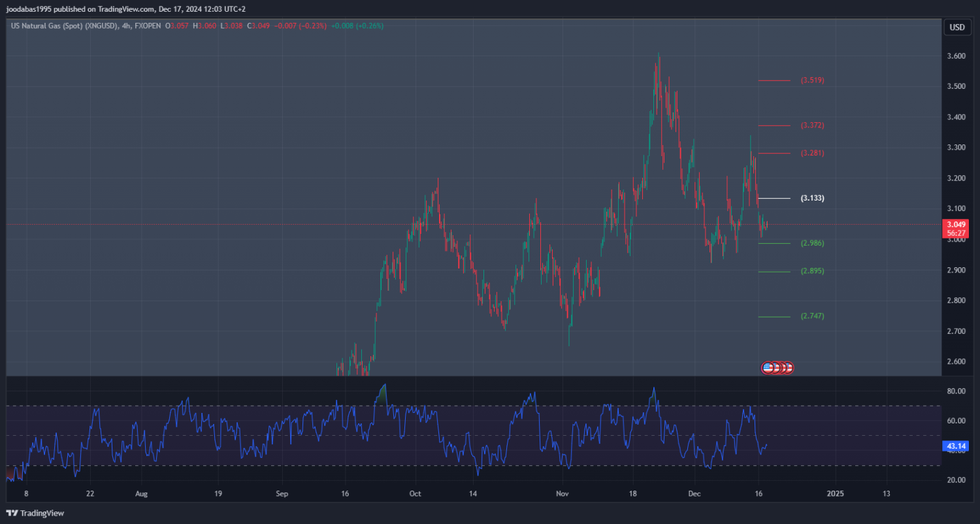Screen dimensions: 980x524
Task: Select the green 2.895 support level label
Action: [x=812, y=271]
